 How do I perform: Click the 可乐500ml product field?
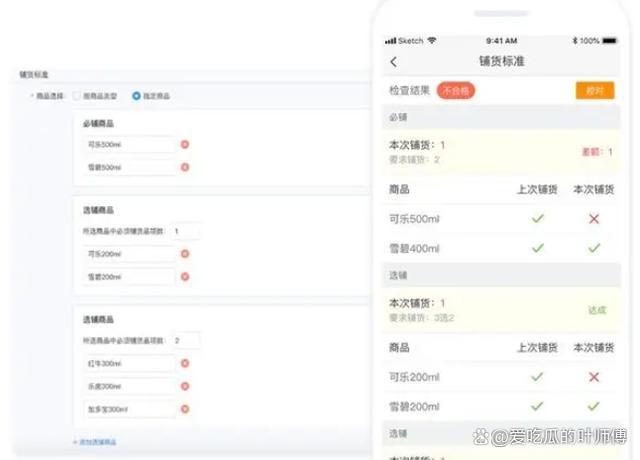pyautogui.click(x=129, y=144)
